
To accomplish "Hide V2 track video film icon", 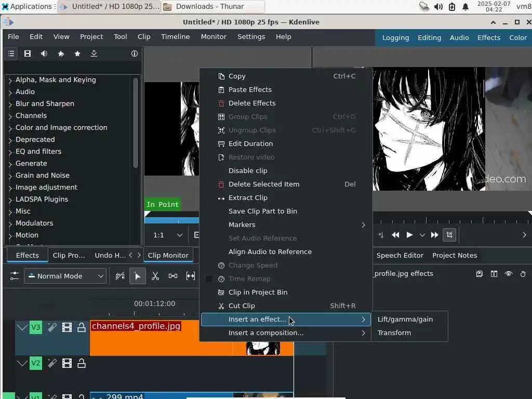I will click(67, 363).
